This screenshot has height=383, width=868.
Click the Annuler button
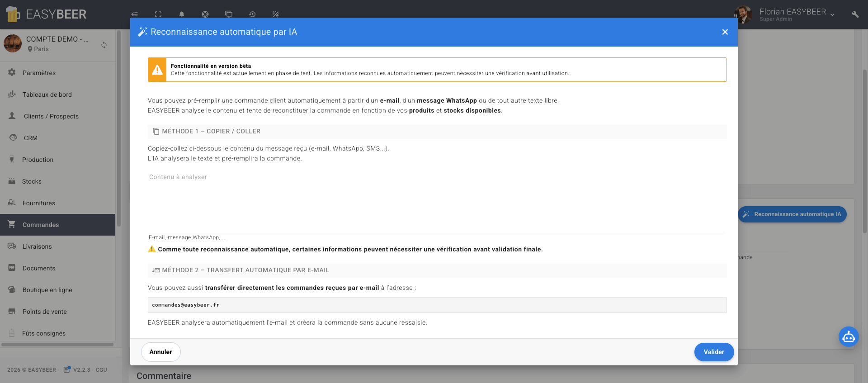click(160, 352)
